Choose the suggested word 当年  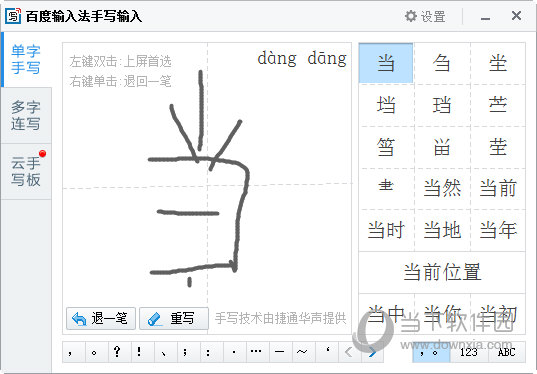(x=498, y=230)
